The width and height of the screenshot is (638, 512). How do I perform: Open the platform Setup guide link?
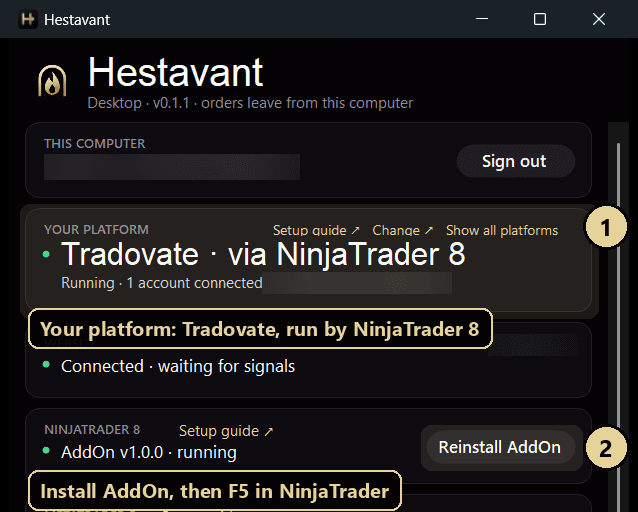(x=316, y=230)
